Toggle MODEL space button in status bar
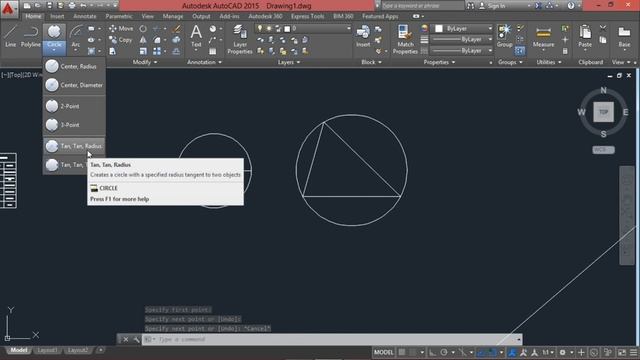640x360 pixels. click(383, 352)
